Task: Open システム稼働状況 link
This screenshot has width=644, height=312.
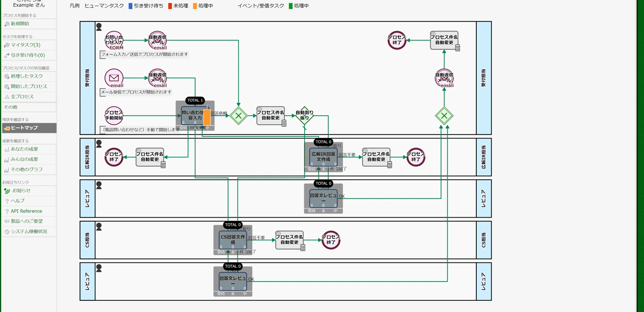Action: pos(29,232)
